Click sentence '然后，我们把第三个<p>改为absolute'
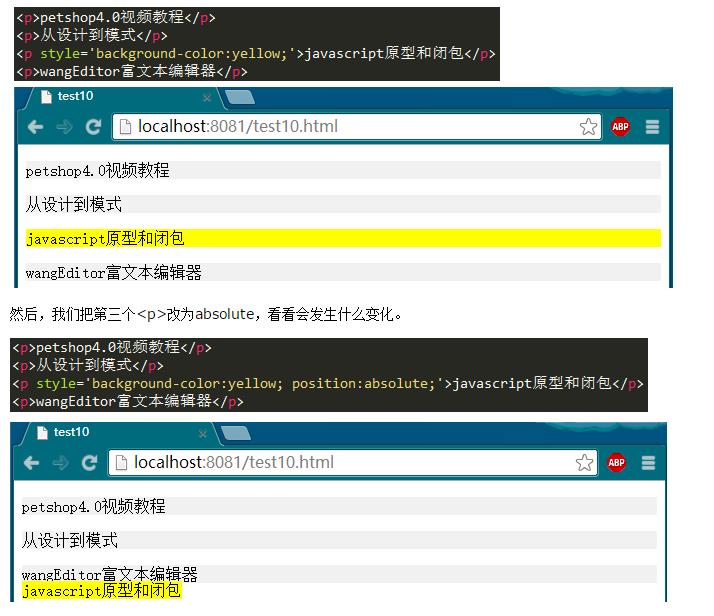The height and width of the screenshot is (616, 714). (132, 314)
